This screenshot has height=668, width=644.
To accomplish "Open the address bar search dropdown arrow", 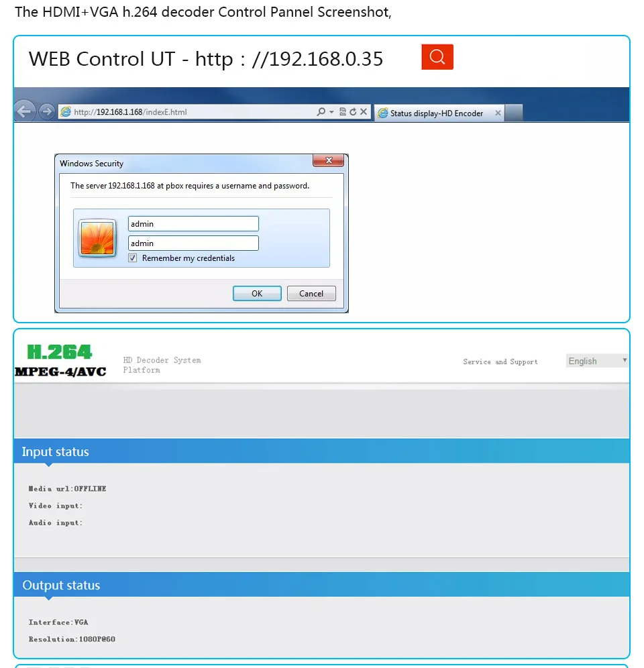I will click(x=331, y=112).
